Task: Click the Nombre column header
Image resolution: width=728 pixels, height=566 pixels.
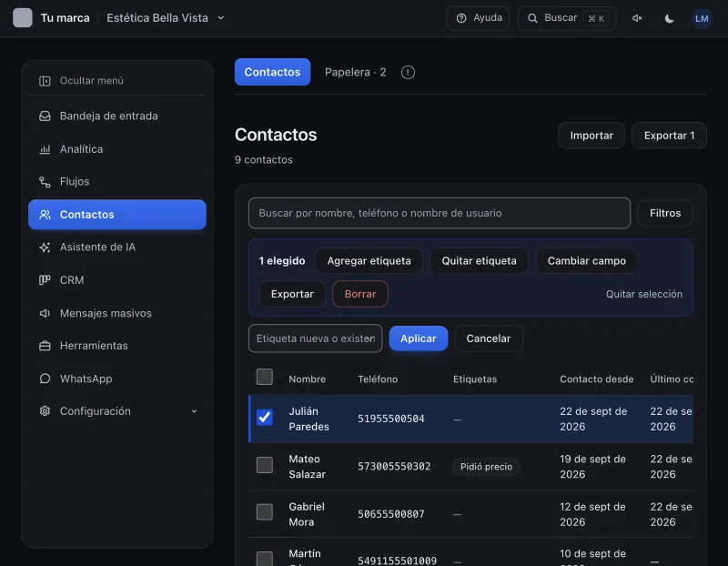Action: tap(307, 379)
